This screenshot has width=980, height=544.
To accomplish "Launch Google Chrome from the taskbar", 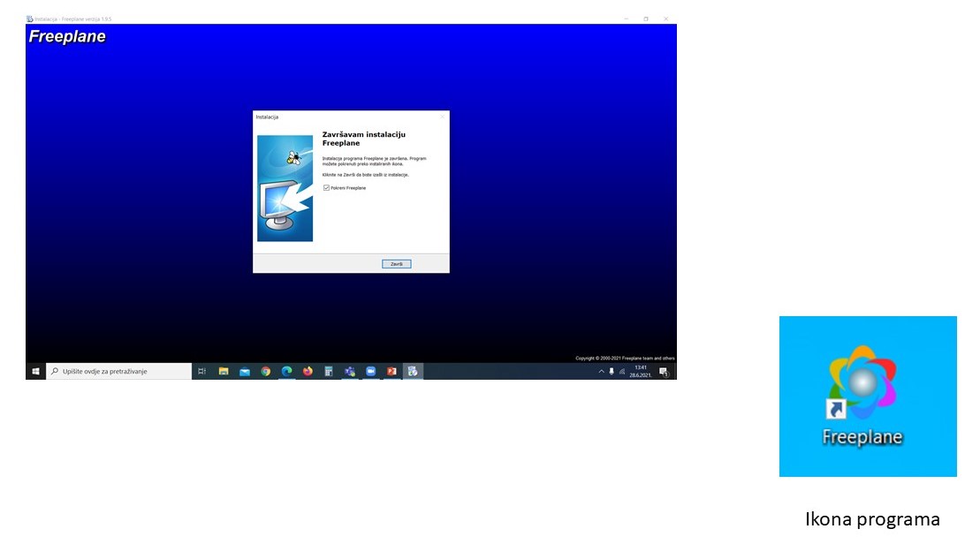I will point(266,371).
